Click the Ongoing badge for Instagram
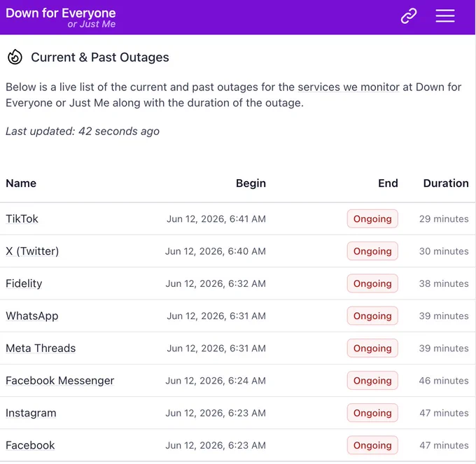 [372, 413]
